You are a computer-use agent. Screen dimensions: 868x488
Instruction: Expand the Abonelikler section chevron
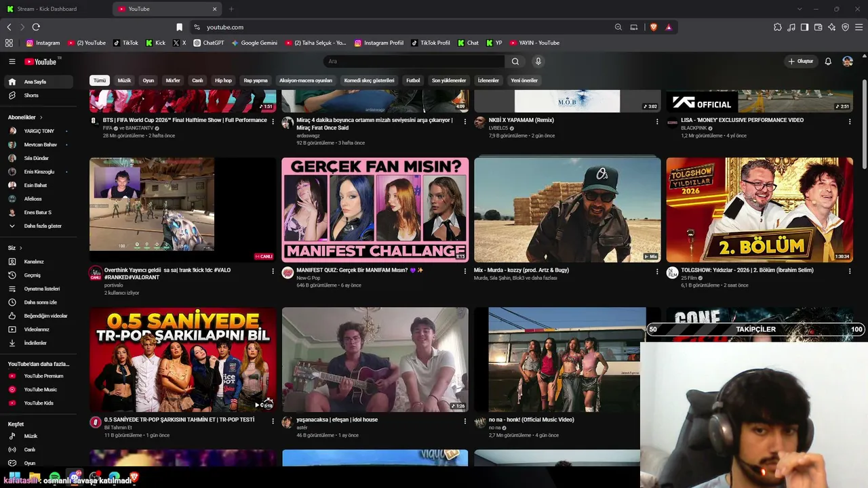point(41,117)
